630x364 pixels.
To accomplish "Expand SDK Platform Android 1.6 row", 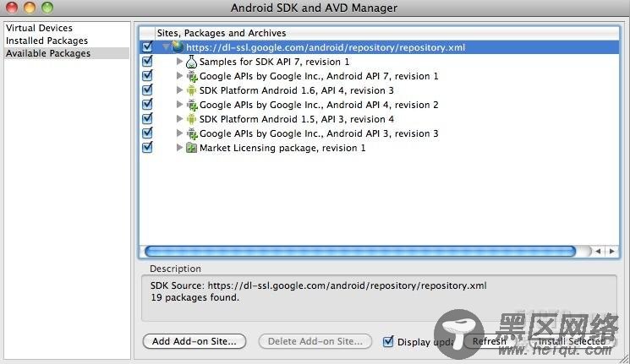I will (x=179, y=90).
